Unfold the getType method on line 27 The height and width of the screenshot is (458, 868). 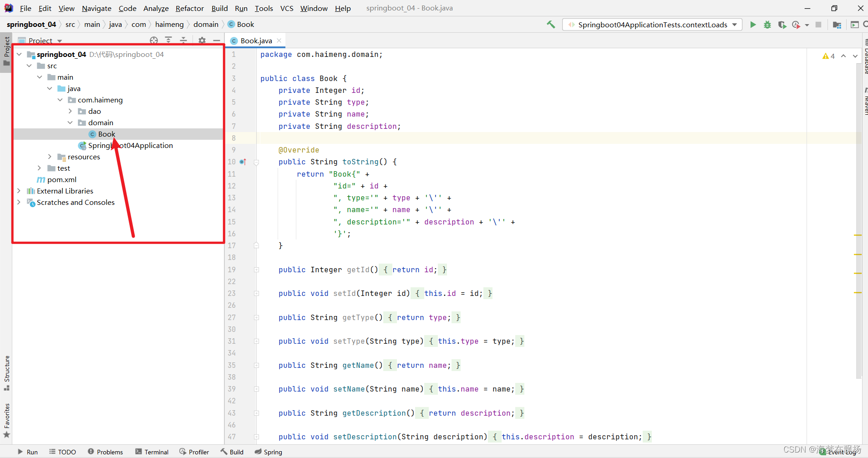click(256, 317)
